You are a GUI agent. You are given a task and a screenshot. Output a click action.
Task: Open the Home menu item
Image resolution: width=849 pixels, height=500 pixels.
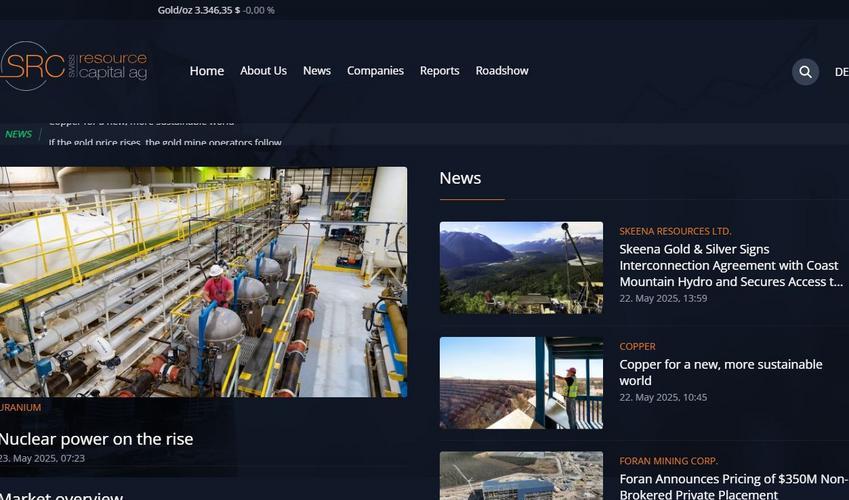coord(207,71)
